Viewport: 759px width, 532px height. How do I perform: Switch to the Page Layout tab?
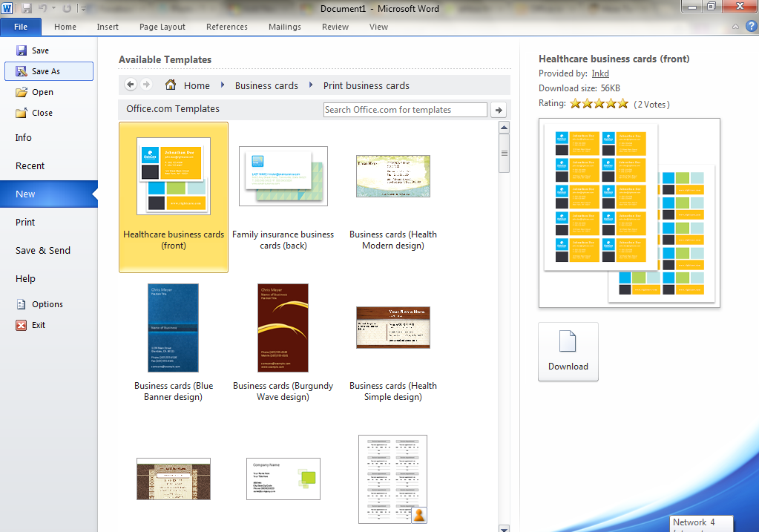(x=162, y=27)
